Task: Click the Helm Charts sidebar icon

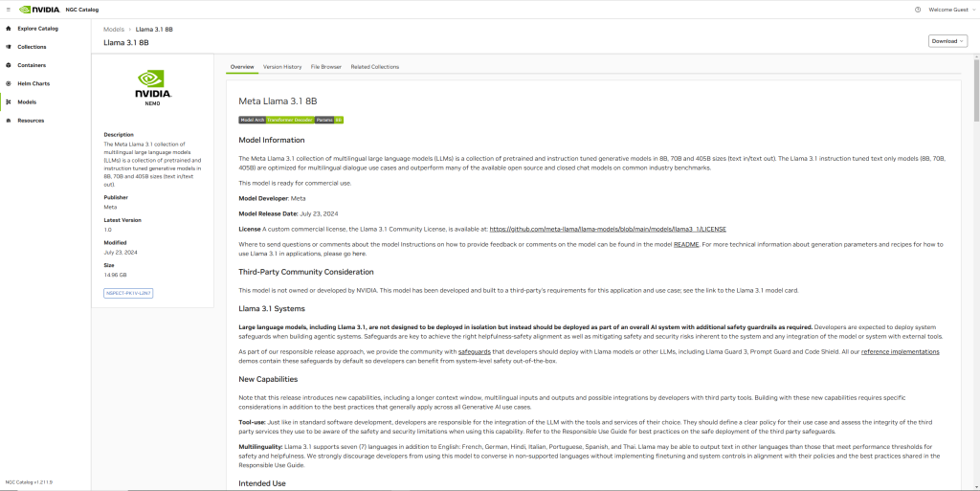Action: coord(8,83)
